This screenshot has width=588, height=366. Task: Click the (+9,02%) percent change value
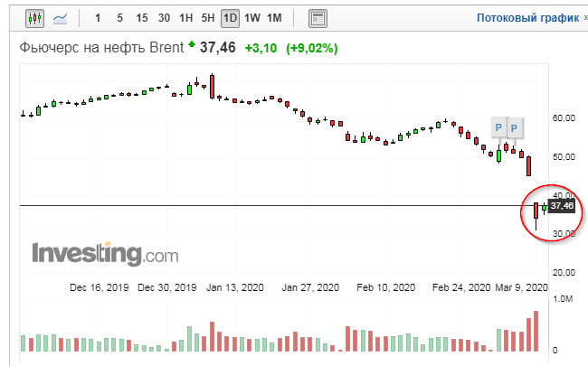pos(312,48)
